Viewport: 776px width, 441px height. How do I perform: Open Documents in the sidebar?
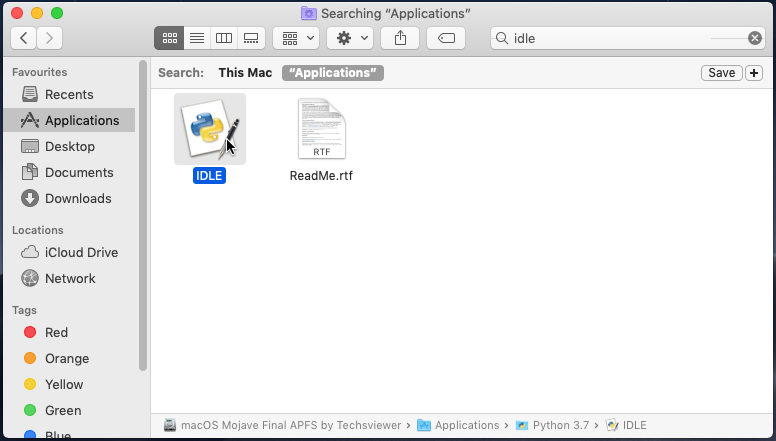(x=69, y=172)
